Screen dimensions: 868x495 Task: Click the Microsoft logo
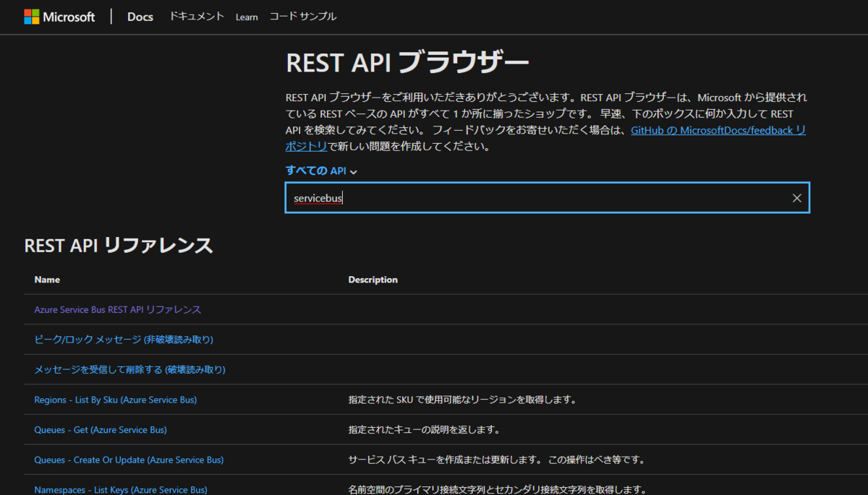coord(59,17)
